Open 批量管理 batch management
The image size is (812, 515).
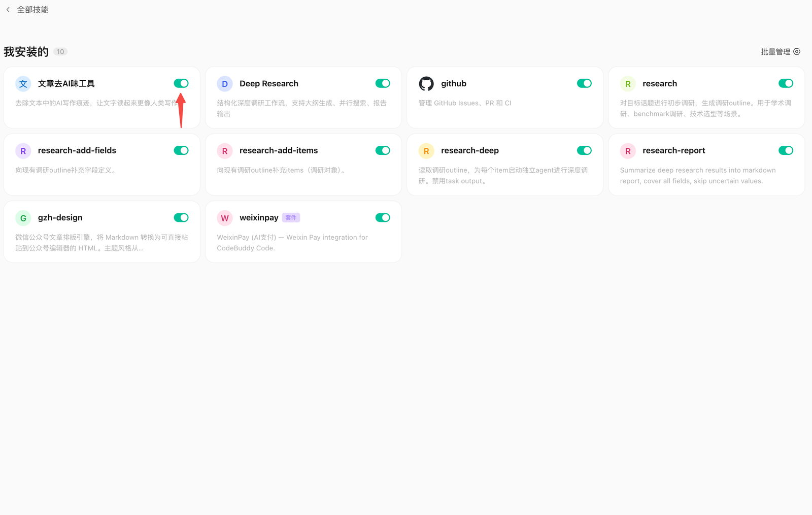[781, 52]
